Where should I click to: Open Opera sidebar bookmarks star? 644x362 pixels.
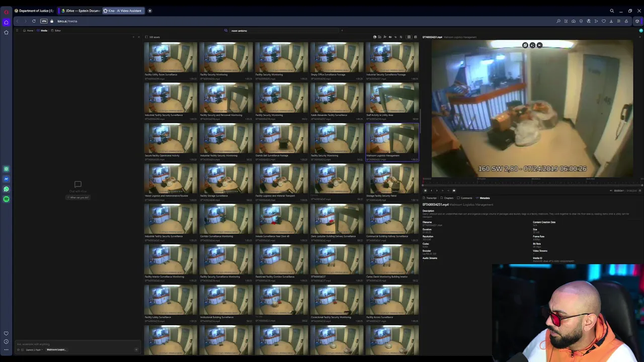tap(6, 32)
